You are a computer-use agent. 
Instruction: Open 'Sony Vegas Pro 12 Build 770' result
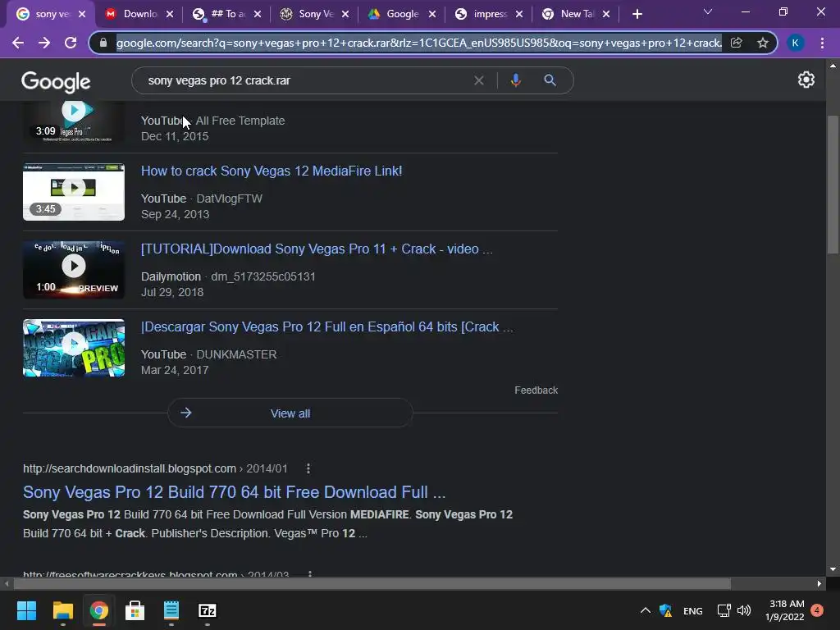pos(234,492)
